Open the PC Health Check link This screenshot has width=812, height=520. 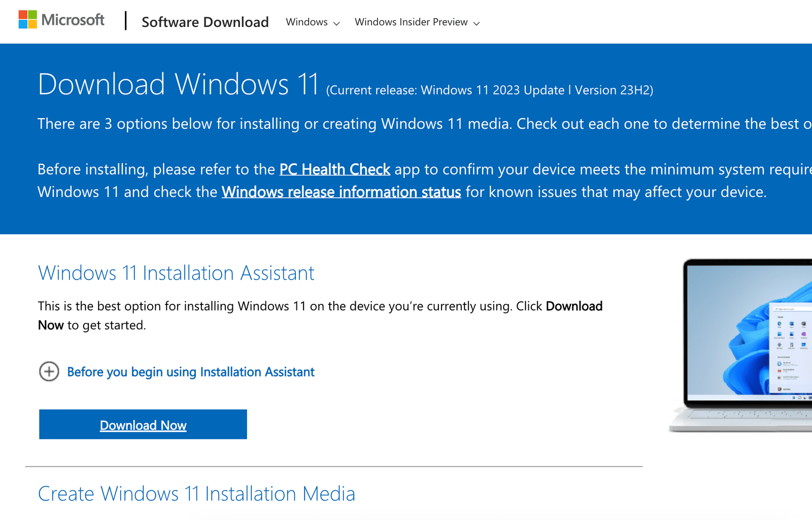click(335, 169)
